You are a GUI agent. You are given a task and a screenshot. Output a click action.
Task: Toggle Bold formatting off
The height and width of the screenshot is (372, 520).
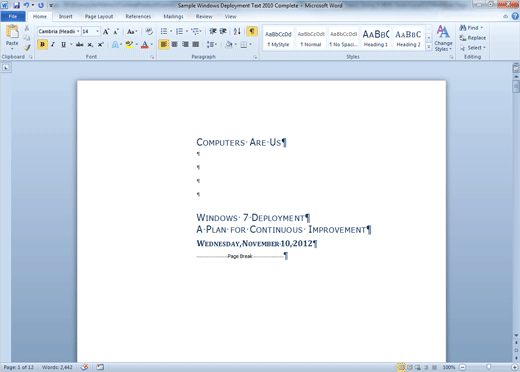[x=42, y=44]
